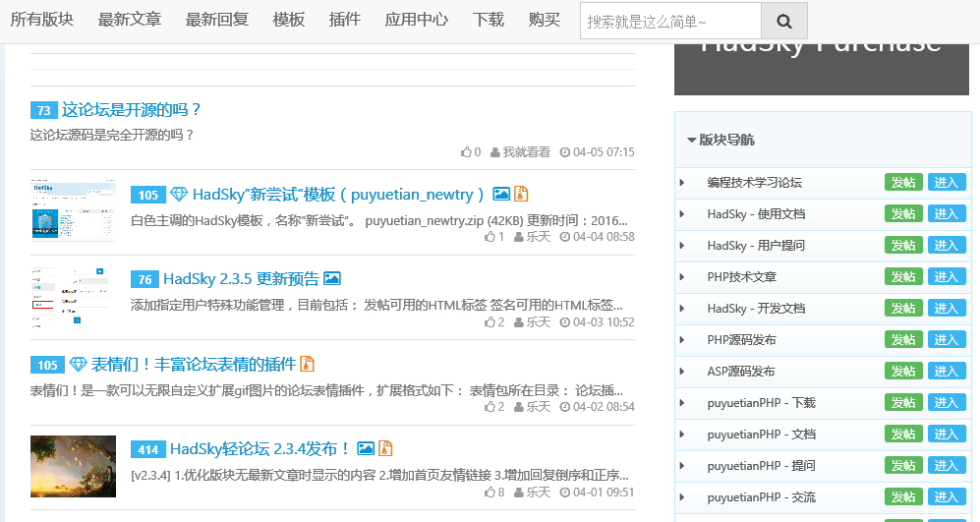Screen dimensions: 980x522
Task: Open 最新文章 nav item
Action: (130, 20)
